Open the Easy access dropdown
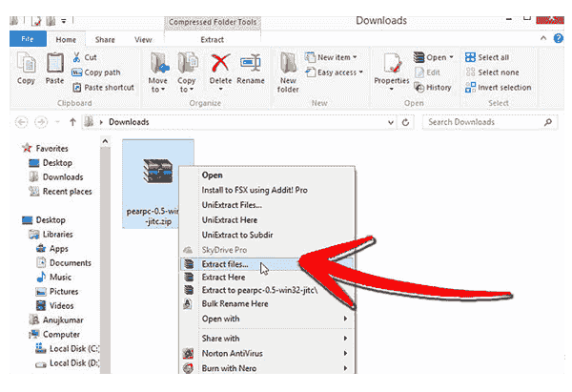572x392 pixels. [x=335, y=72]
